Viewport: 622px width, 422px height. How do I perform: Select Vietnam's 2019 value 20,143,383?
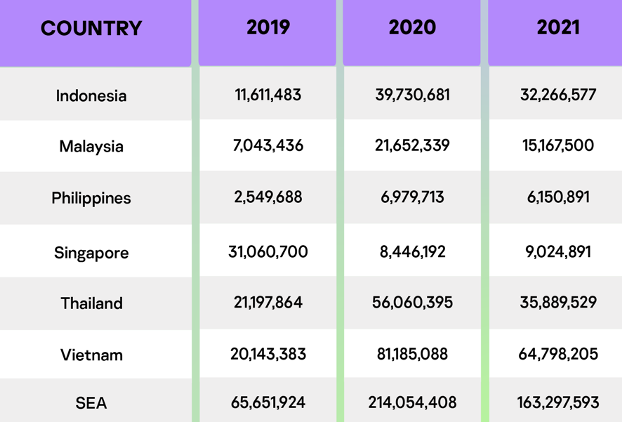tap(268, 354)
